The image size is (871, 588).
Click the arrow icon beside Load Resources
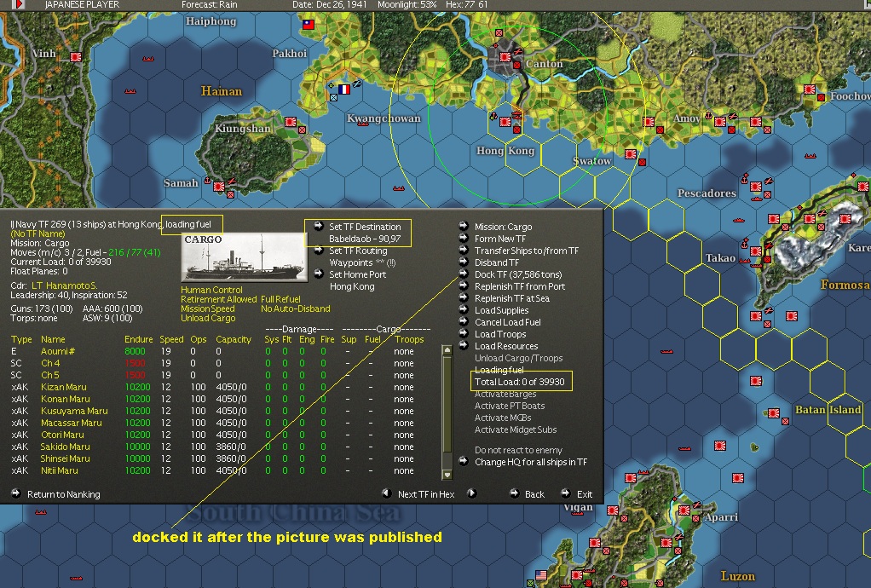pyautogui.click(x=464, y=345)
